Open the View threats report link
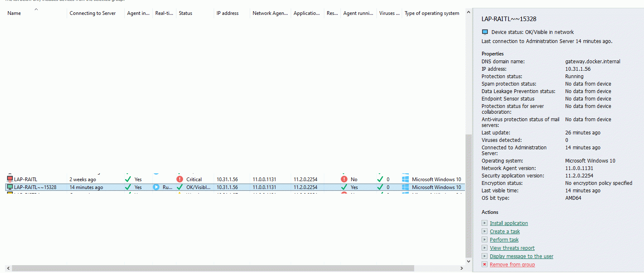The image size is (644, 273). 512,248
